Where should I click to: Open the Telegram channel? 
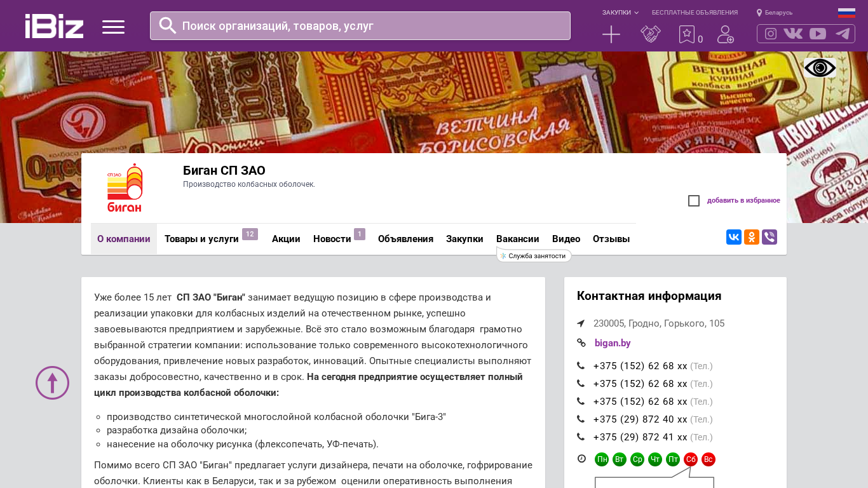[x=843, y=34]
